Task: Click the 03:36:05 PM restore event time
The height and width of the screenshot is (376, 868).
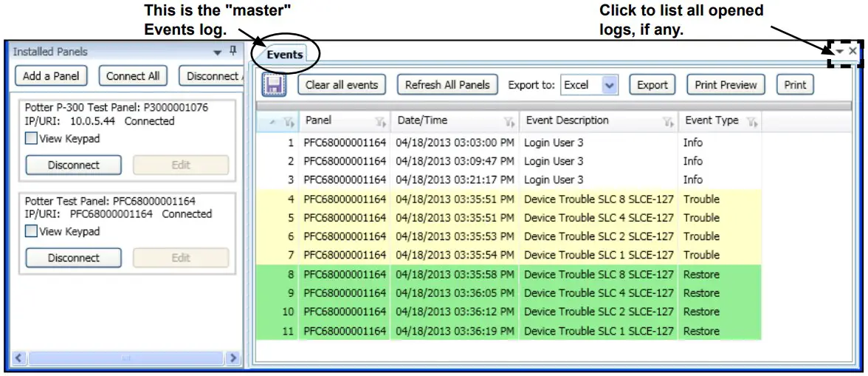Action: (x=455, y=293)
